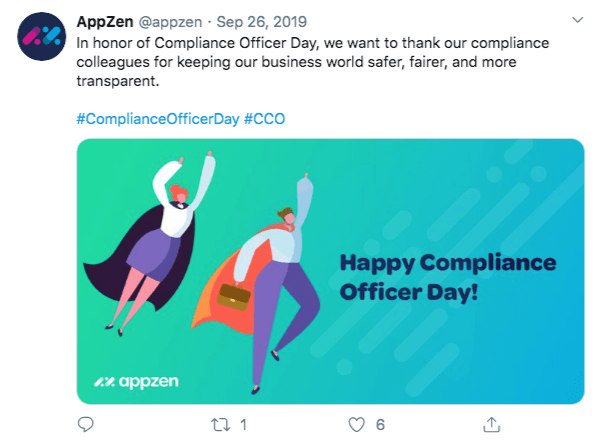The height and width of the screenshot is (447, 603).
Task: Like the tweet with the heart icon
Action: coord(356,424)
